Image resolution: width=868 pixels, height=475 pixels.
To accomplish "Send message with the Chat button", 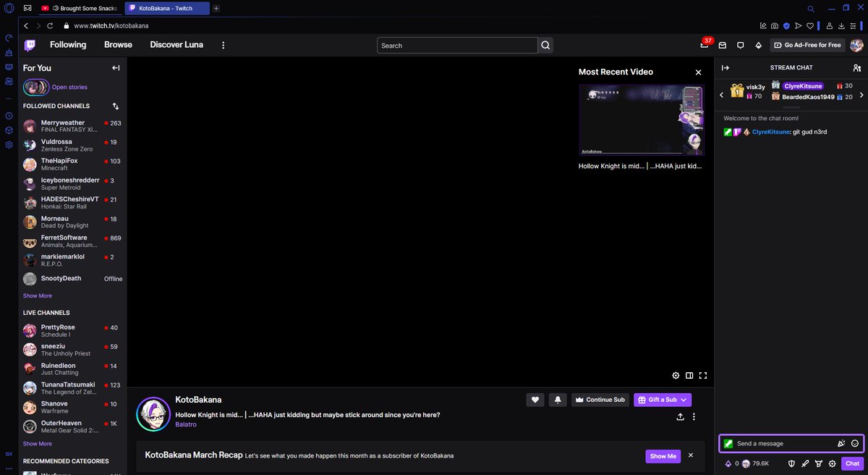I will (852, 463).
